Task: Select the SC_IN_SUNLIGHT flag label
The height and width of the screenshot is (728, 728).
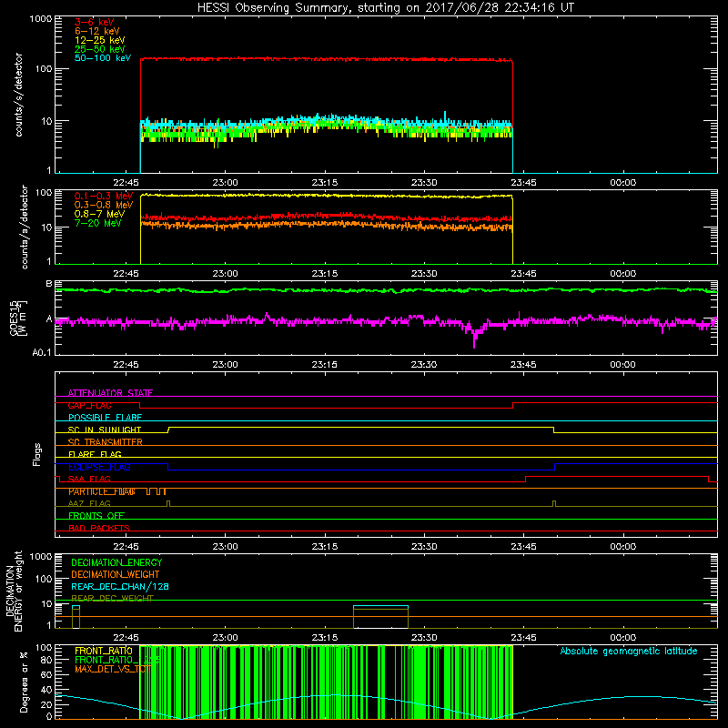Action: 105,430
